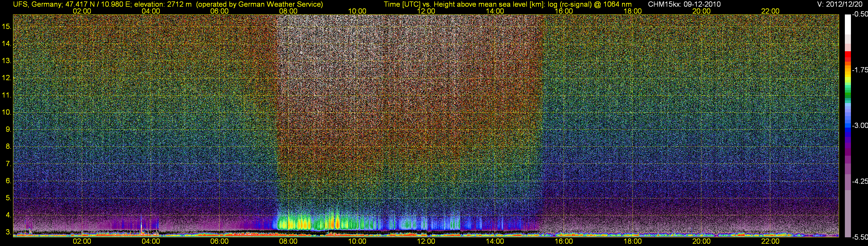The width and height of the screenshot is (868, 246).
Task: Click the colorbar value '-3.00'
Action: pyautogui.click(x=860, y=125)
